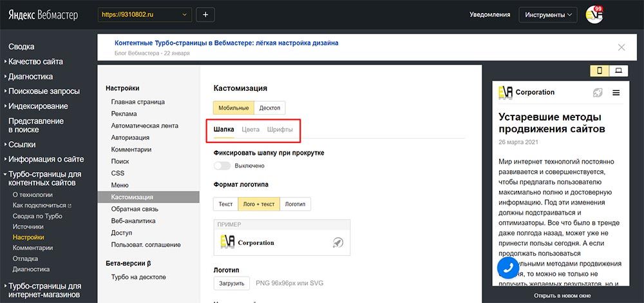Click the rocket icon in preview header
Viewport: 644px width, 303px height.
pyautogui.click(x=597, y=93)
